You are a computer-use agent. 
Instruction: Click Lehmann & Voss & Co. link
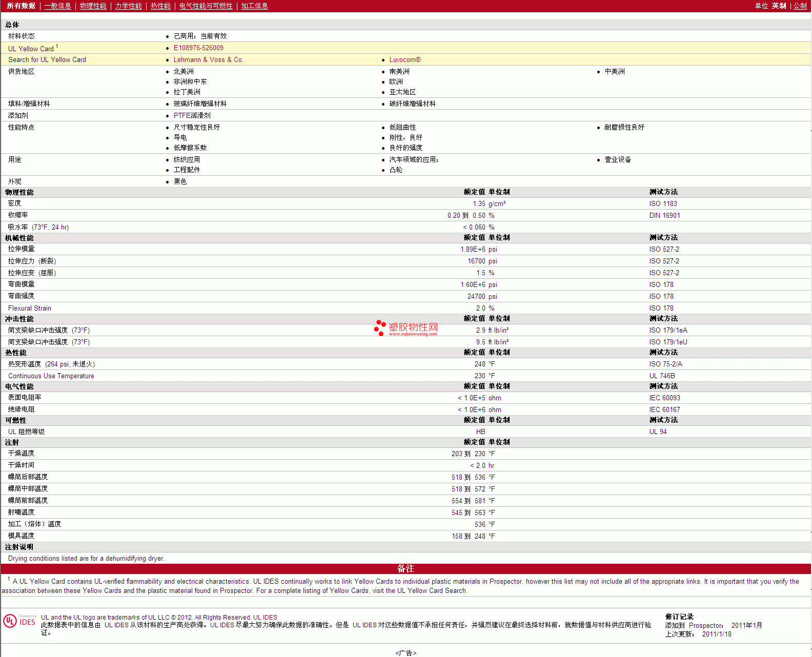point(208,59)
